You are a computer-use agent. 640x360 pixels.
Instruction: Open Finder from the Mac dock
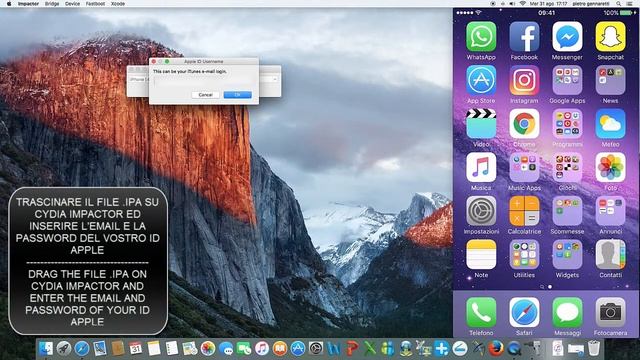[x=46, y=349]
